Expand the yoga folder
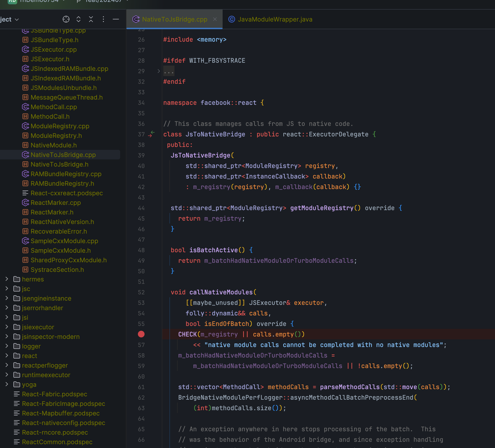 click(7, 384)
